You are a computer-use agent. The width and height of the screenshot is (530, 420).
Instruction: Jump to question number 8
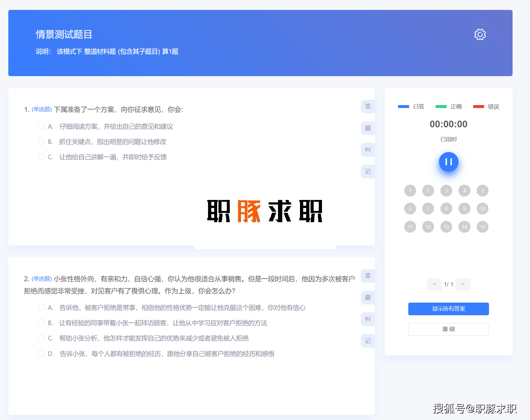pos(446,209)
